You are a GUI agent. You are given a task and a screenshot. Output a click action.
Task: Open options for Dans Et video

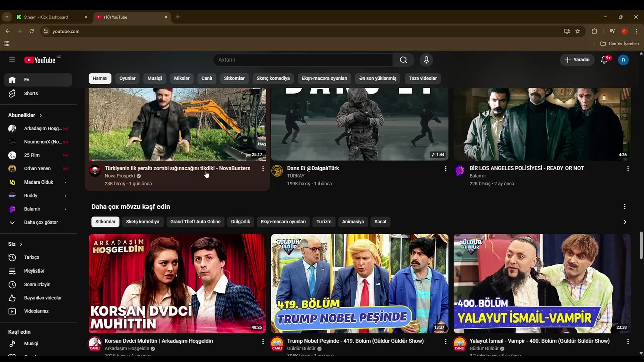(445, 169)
